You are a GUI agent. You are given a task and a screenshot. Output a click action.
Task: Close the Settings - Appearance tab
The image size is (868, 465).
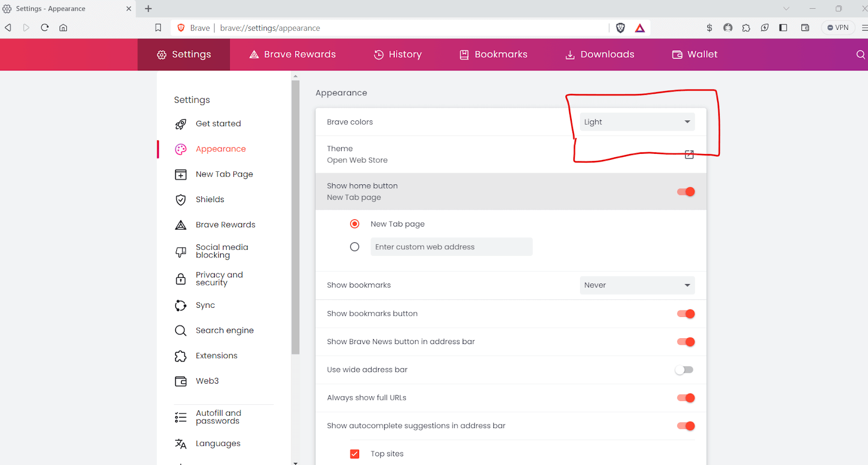129,9
